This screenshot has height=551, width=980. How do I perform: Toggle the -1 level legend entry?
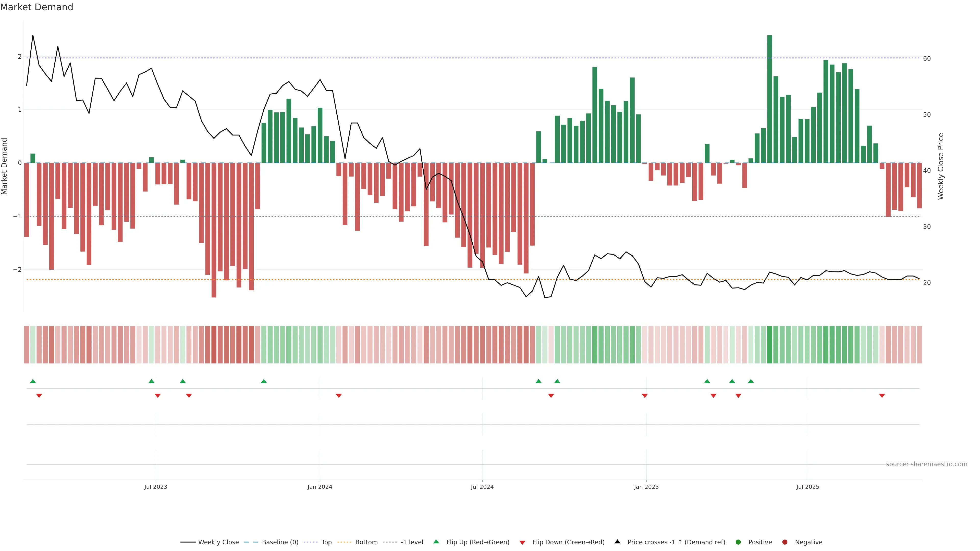coord(412,542)
